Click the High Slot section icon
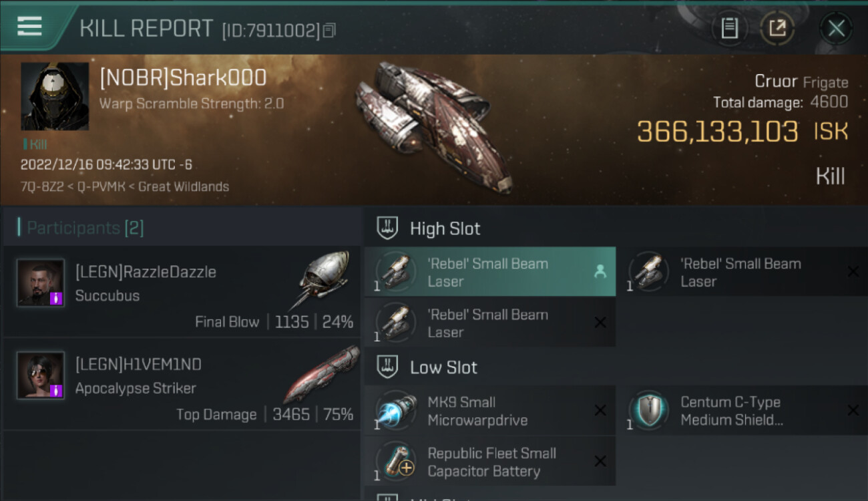This screenshot has height=501, width=868. click(388, 228)
